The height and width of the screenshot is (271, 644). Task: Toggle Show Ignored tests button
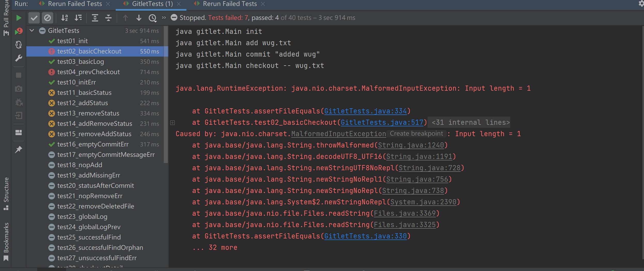click(x=48, y=18)
